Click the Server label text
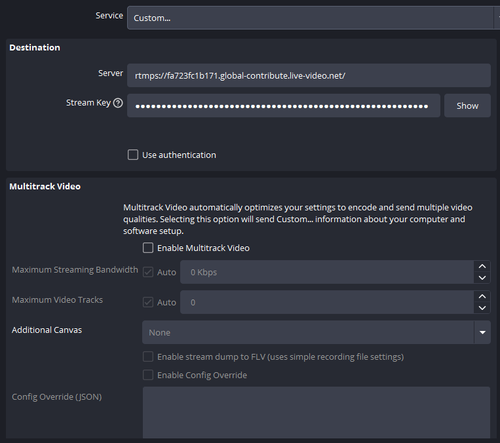Screen dimensions: 500x443 [x=111, y=73]
